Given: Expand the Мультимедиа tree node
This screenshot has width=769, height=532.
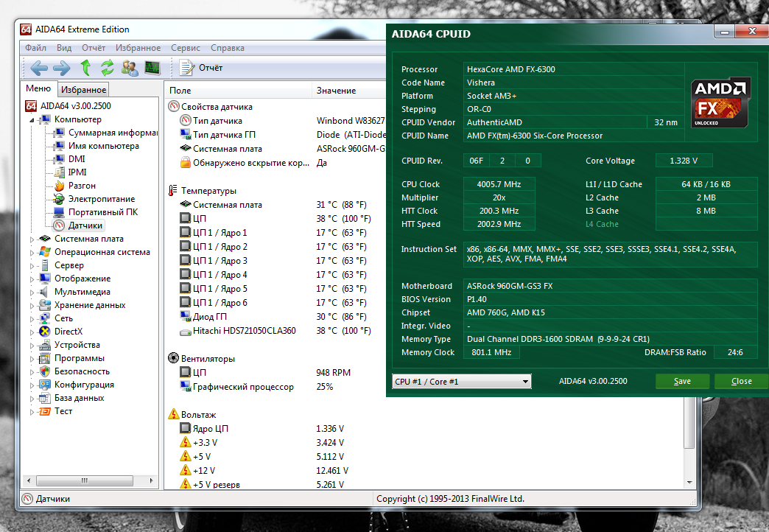Looking at the screenshot, I should [x=32, y=293].
